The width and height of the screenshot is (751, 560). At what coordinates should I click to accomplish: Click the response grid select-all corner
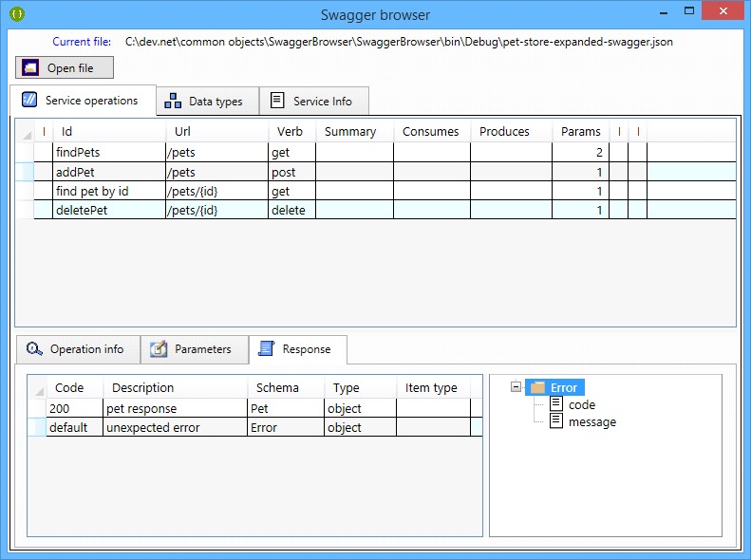coord(37,387)
